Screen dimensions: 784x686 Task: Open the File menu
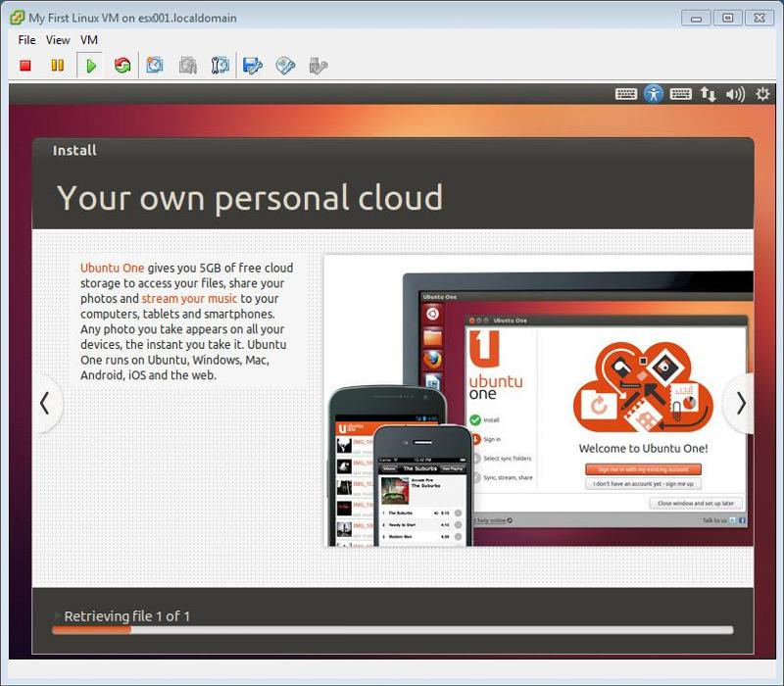[26, 40]
